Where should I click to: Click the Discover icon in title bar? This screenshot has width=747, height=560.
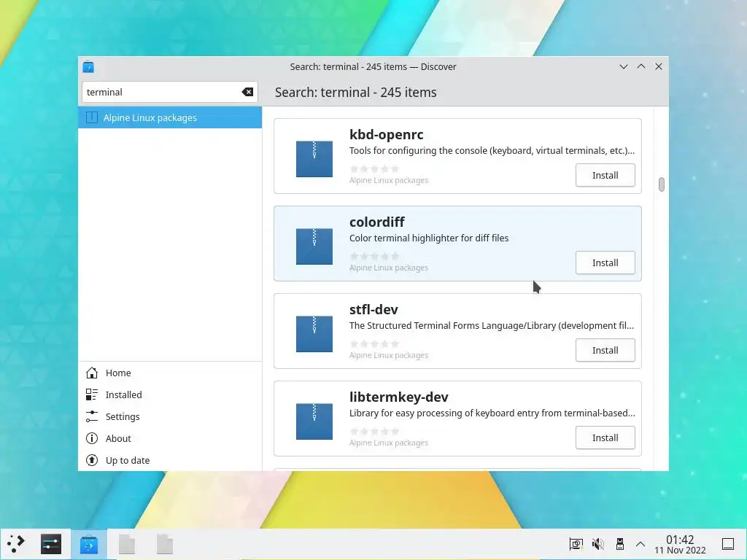click(88, 66)
